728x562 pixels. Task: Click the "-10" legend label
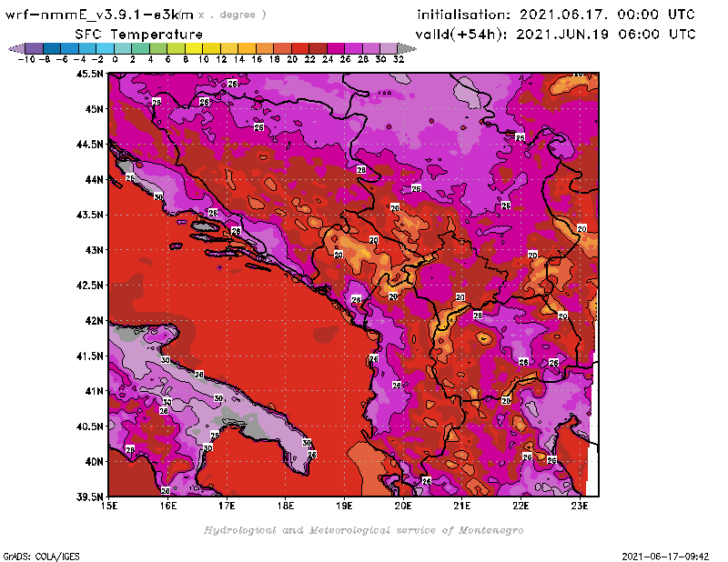pyautogui.click(x=26, y=59)
